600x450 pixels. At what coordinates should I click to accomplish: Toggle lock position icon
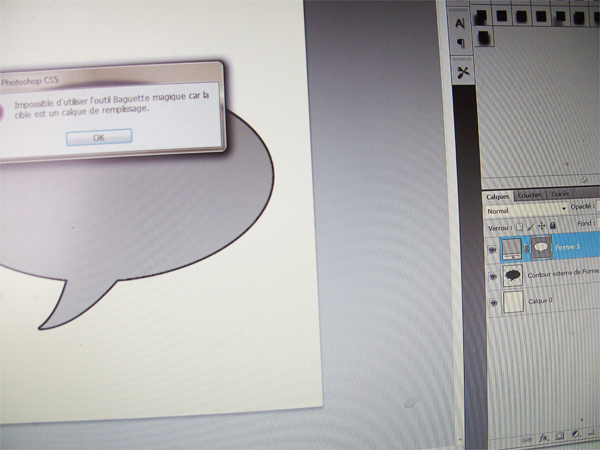tap(541, 226)
